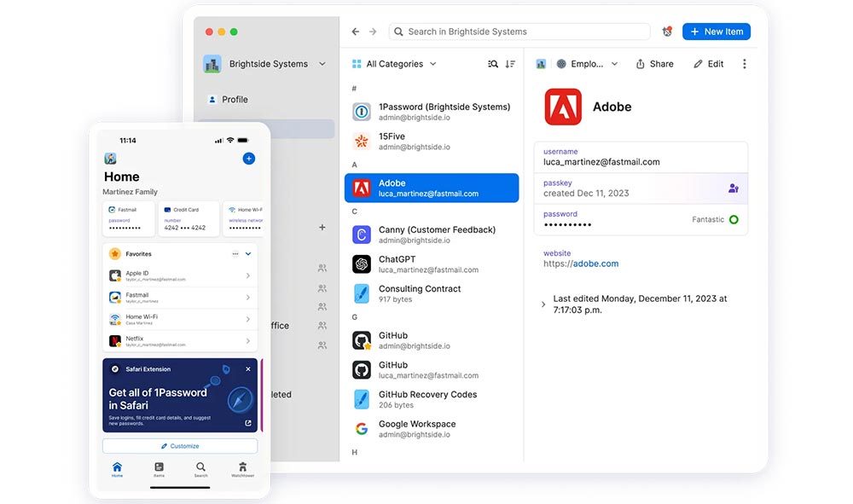Click the passkey created Dec 11 field

(641, 188)
